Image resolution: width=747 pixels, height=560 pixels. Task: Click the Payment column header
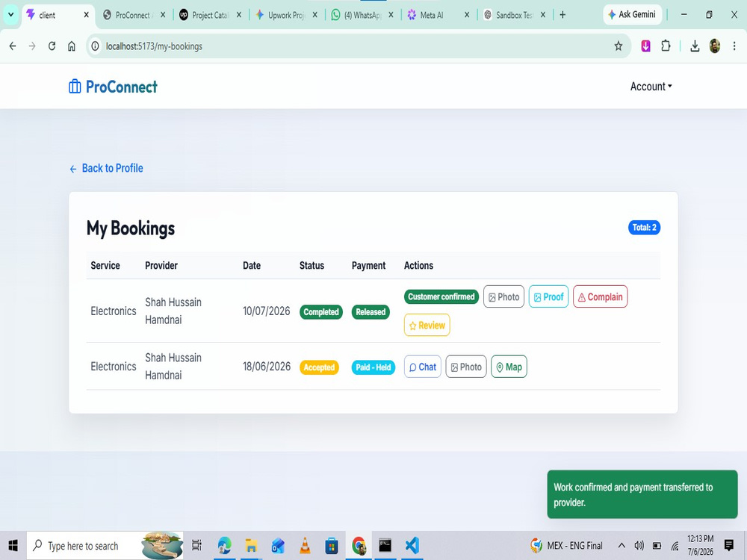point(369,265)
